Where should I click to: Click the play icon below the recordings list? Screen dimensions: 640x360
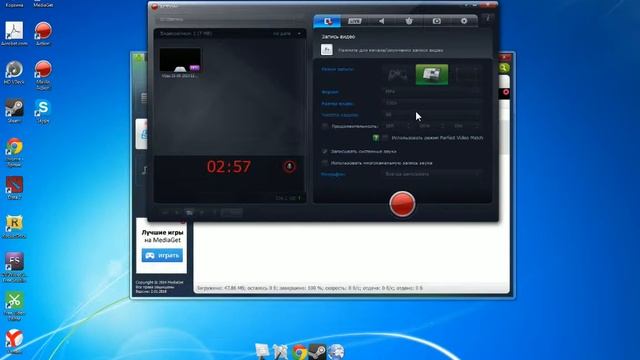177,212
